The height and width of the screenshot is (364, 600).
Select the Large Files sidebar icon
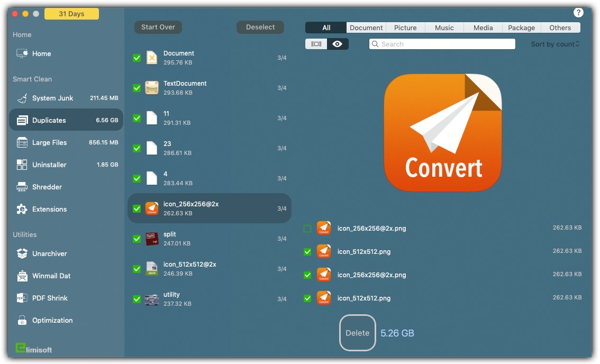(22, 143)
